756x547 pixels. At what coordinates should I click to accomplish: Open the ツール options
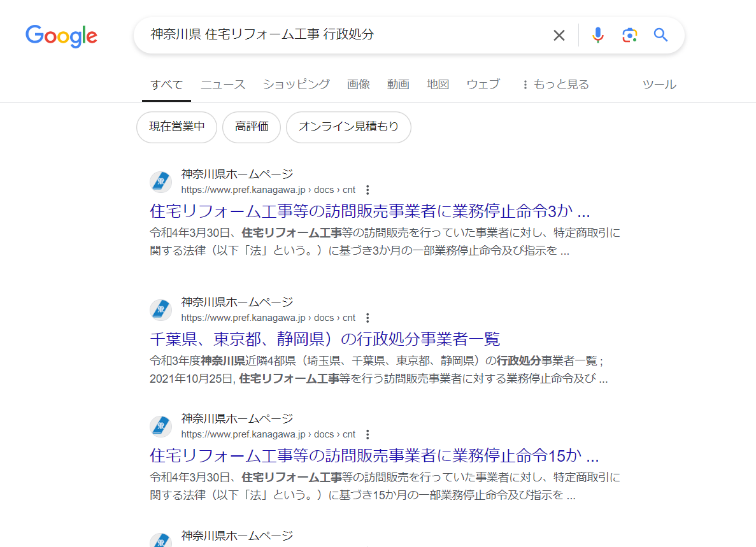[x=659, y=85]
